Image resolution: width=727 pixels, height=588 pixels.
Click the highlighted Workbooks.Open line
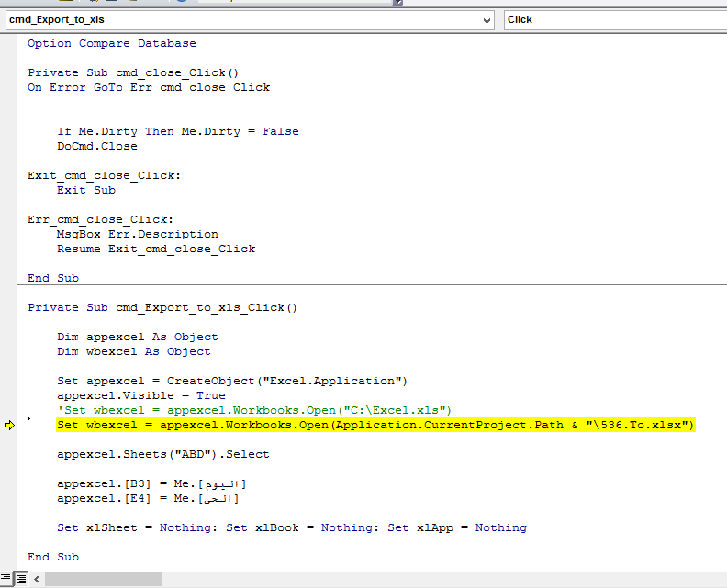[375, 425]
